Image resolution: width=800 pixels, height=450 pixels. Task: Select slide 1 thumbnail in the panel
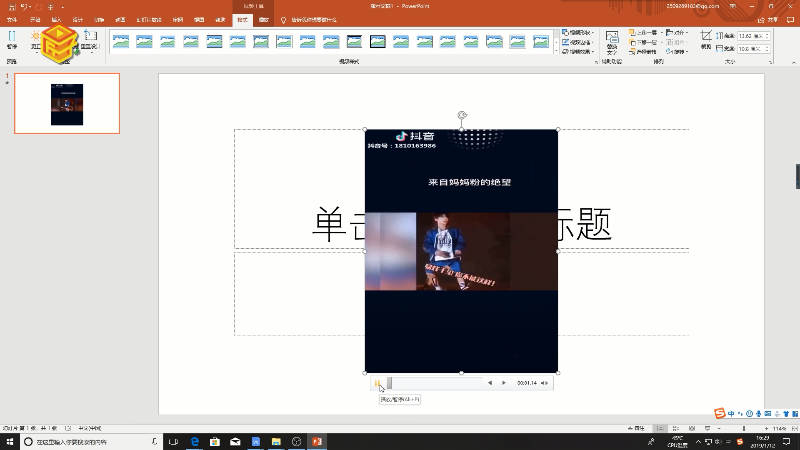66,103
